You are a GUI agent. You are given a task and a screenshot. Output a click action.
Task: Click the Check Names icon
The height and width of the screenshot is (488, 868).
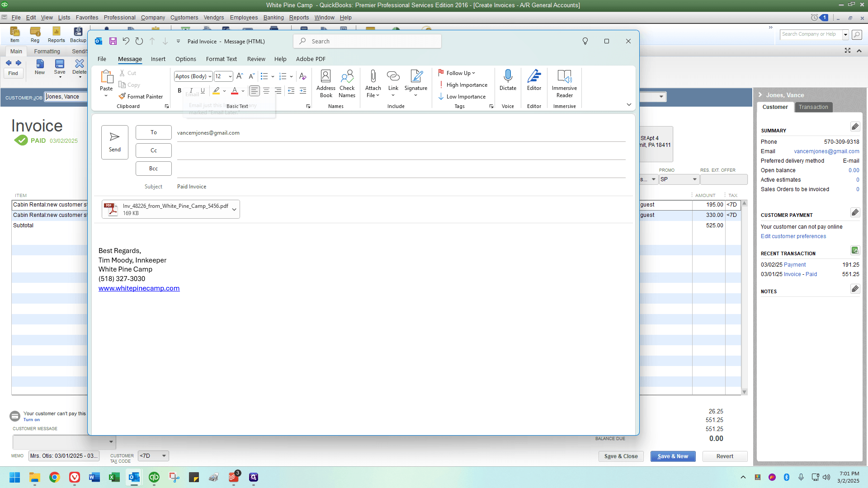tap(347, 84)
